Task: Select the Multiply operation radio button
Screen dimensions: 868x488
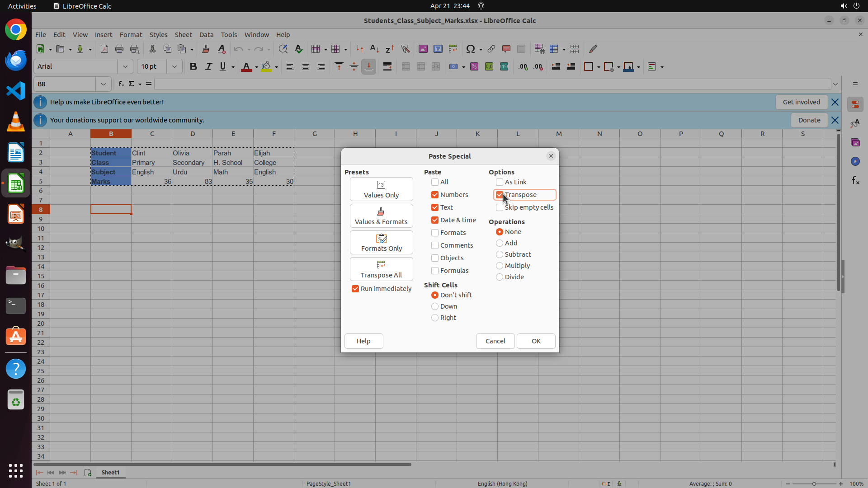Action: 500,266
